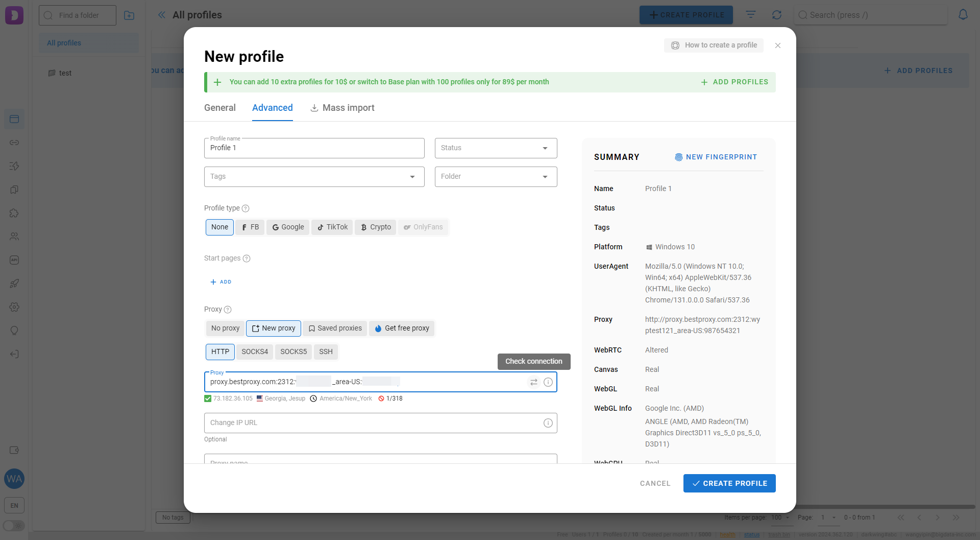Select Google profile type

click(x=288, y=227)
